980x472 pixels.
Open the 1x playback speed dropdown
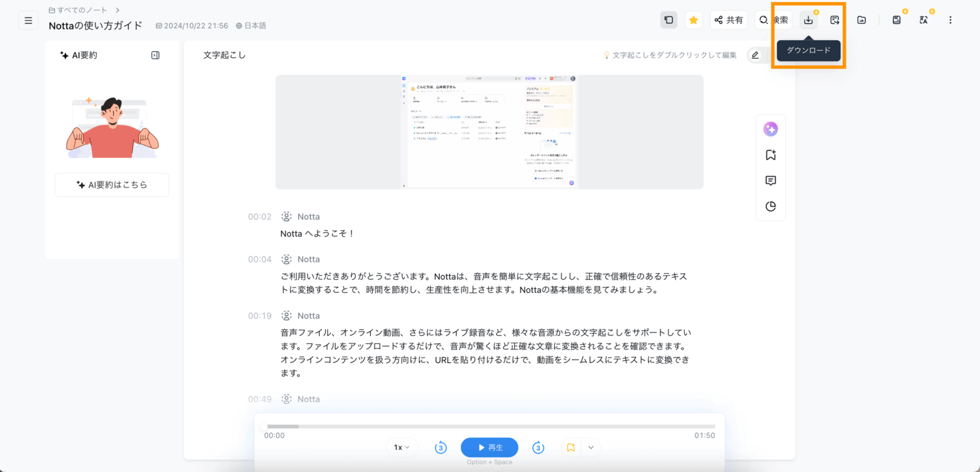pyautogui.click(x=402, y=447)
